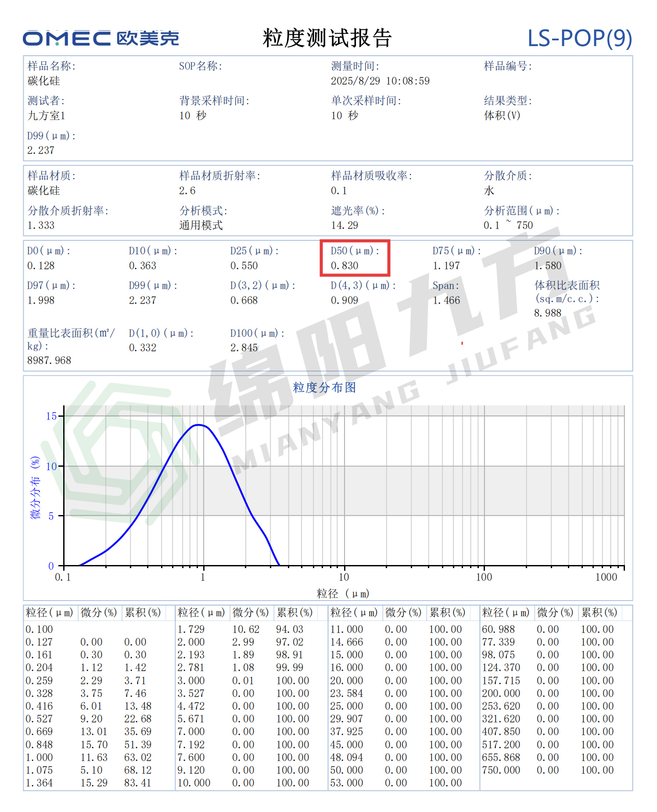Select 碳化硅 under 样品材质
Image resolution: width=657 pixels, height=812 pixels.
pyautogui.click(x=43, y=190)
